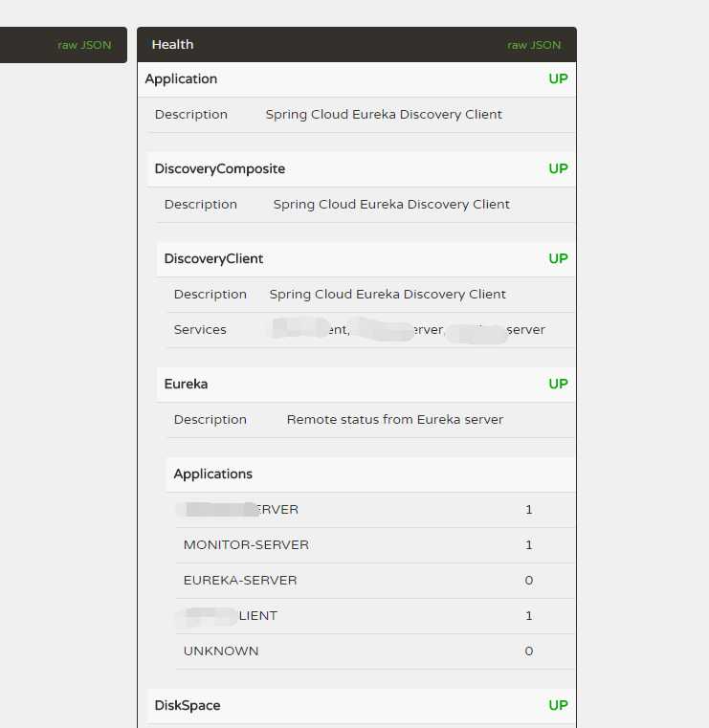Click the EUREKA-SERVER application row
Viewport: 709px width, 728px height.
coord(240,581)
